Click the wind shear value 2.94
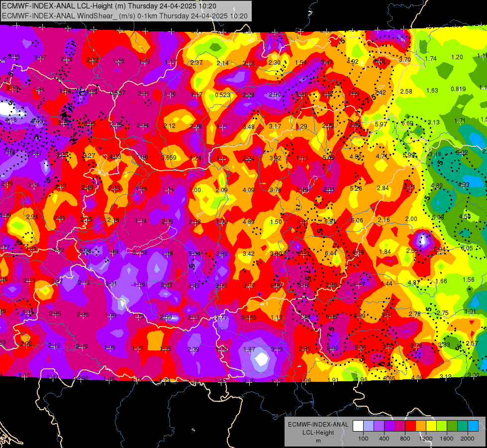This screenshot has width=487, height=448. click(x=32, y=217)
